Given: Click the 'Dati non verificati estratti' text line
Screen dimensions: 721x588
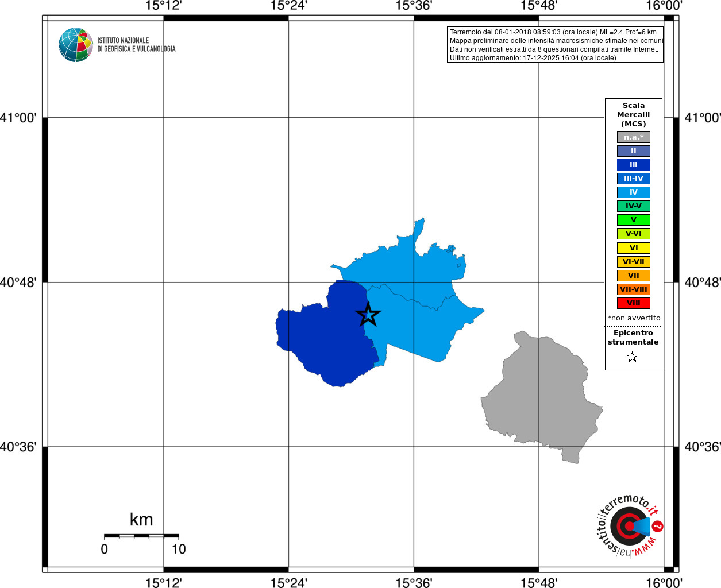Looking at the screenshot, I should point(554,49).
